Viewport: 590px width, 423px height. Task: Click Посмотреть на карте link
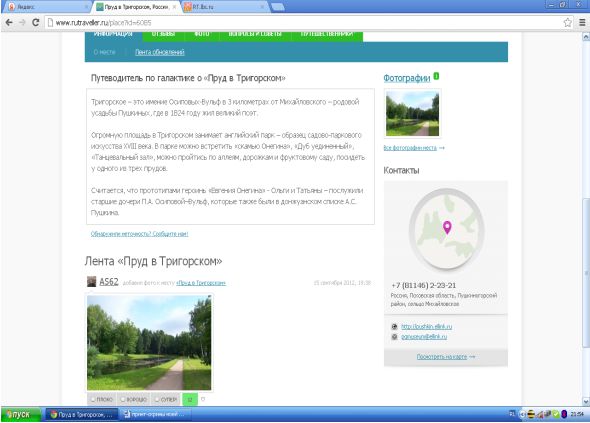pyautogui.click(x=442, y=357)
